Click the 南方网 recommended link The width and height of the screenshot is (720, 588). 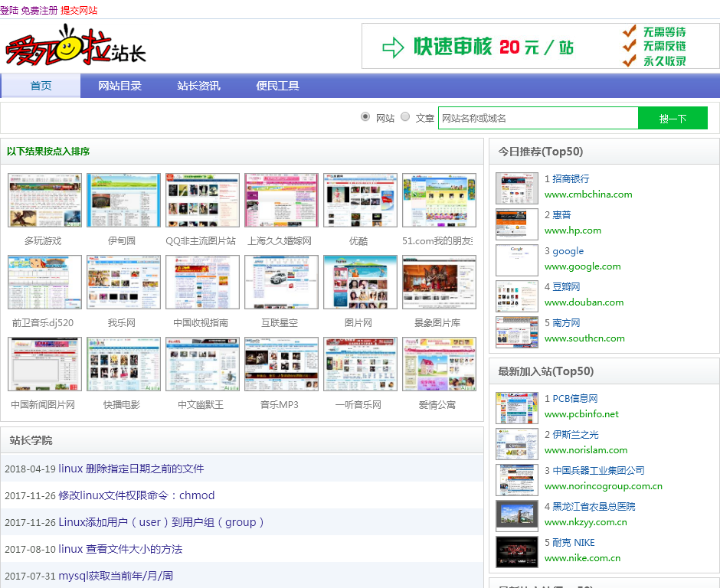point(566,322)
